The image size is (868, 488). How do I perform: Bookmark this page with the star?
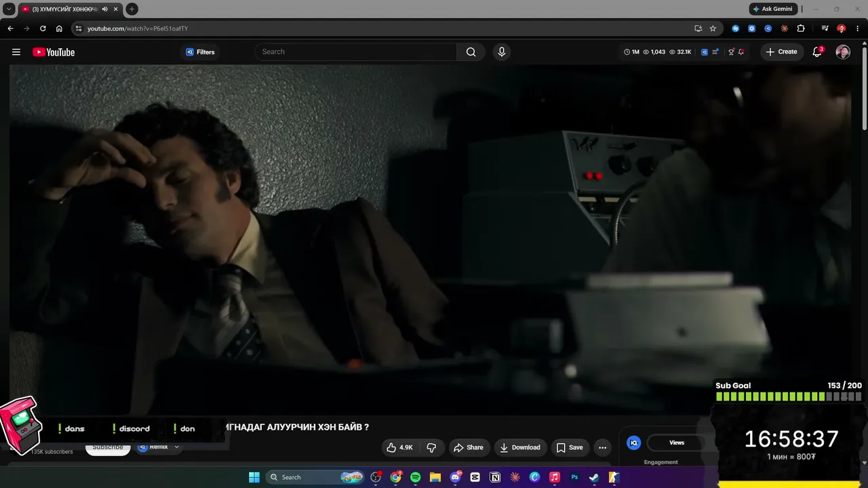pyautogui.click(x=713, y=28)
